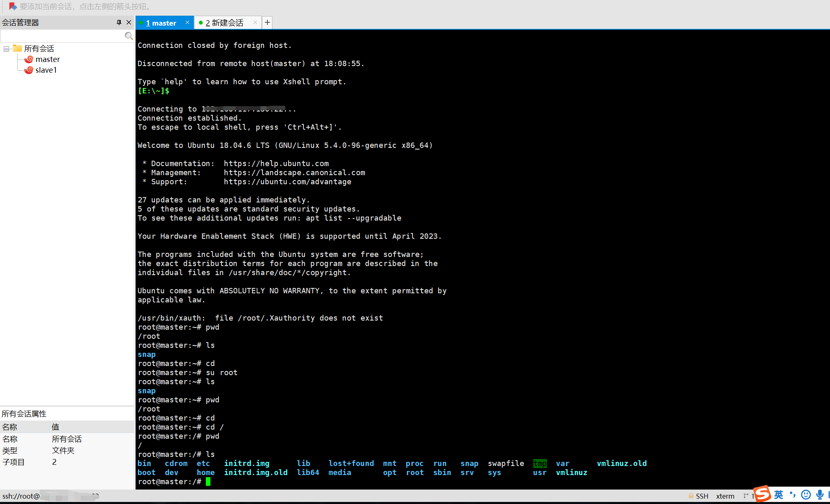Click the first snap entry after ls
Screen dimensions: 830x504
click(147, 354)
